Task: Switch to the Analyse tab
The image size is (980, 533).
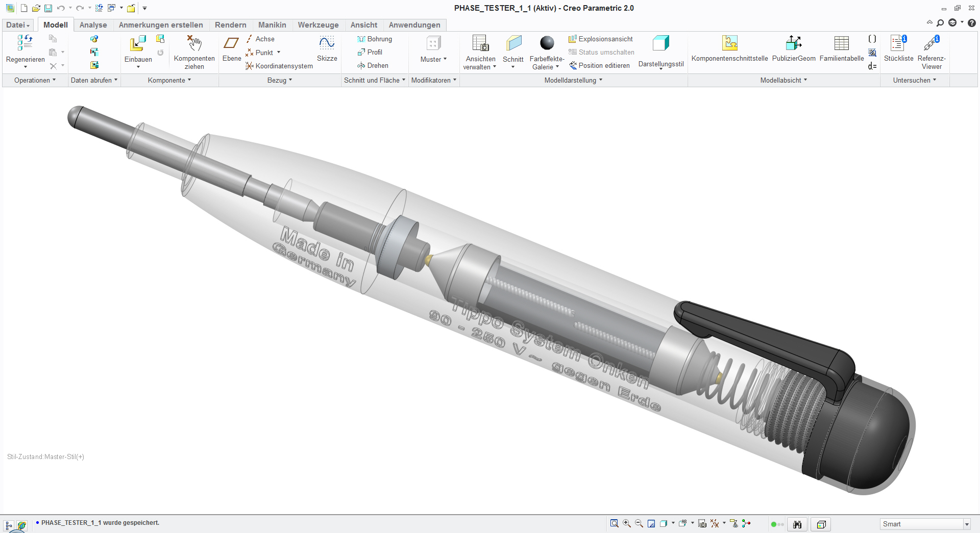Action: (x=93, y=25)
